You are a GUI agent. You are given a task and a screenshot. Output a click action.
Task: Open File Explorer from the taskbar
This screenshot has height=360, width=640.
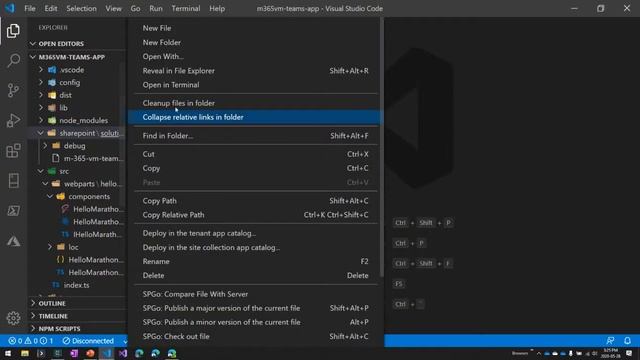[x=25, y=353]
